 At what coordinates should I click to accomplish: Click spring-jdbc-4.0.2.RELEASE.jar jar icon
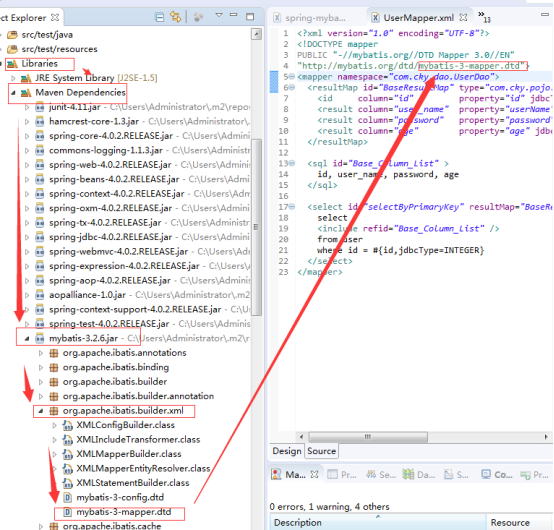click(40, 237)
